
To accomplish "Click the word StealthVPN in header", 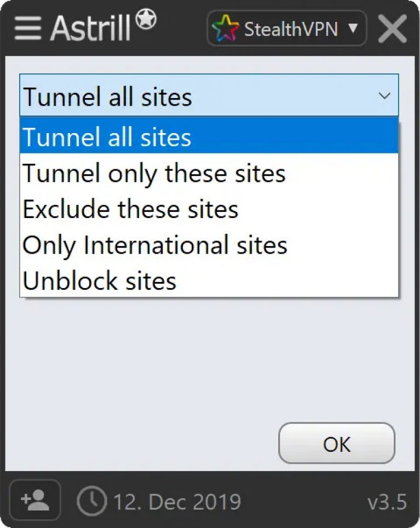I will coord(290,29).
